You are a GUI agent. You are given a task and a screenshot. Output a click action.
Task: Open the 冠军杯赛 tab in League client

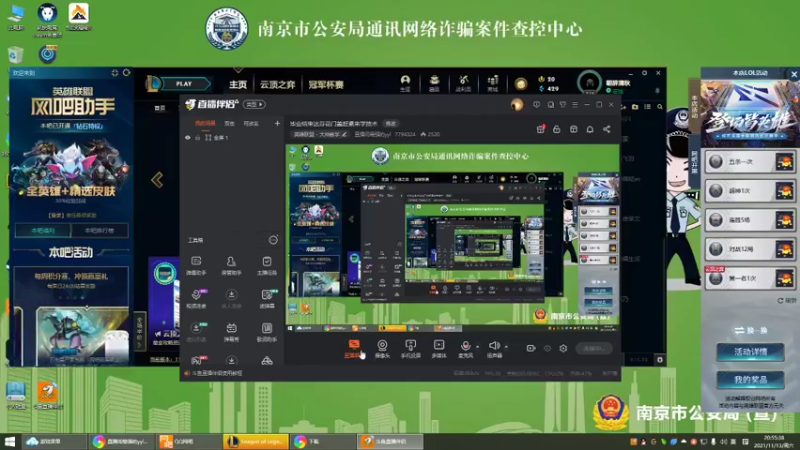coord(326,84)
